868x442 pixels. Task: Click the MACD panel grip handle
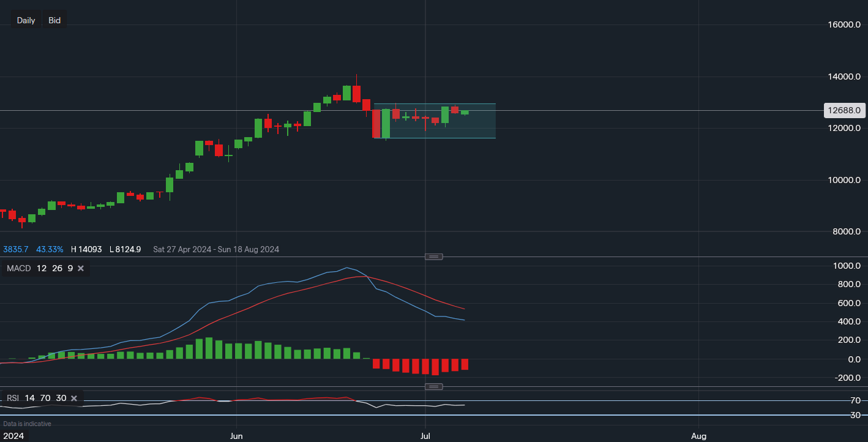click(x=433, y=257)
